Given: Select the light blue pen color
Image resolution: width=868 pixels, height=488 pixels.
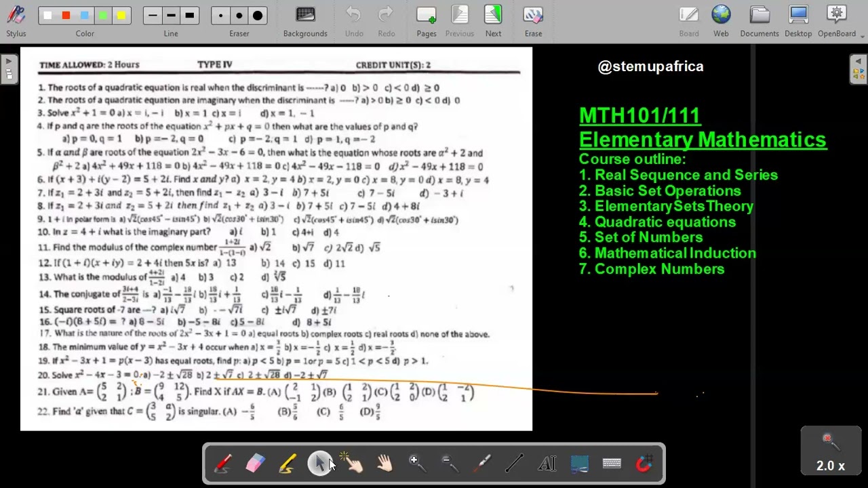Looking at the screenshot, I should [85, 16].
